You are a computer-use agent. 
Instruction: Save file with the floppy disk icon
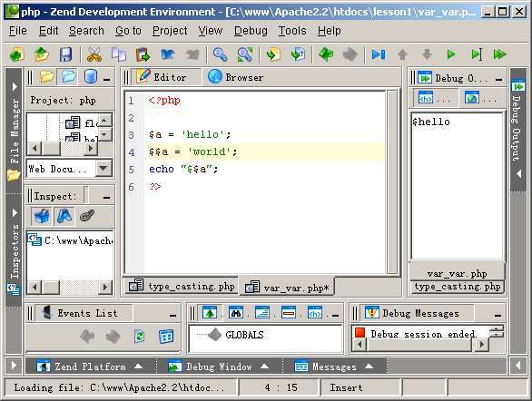pyautogui.click(x=66, y=54)
